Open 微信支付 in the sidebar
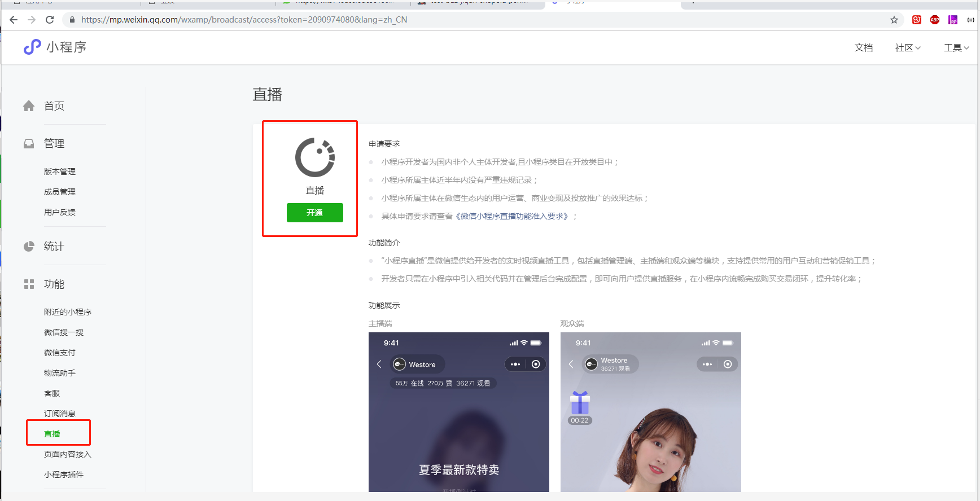The height and width of the screenshot is (501, 980). (x=60, y=353)
